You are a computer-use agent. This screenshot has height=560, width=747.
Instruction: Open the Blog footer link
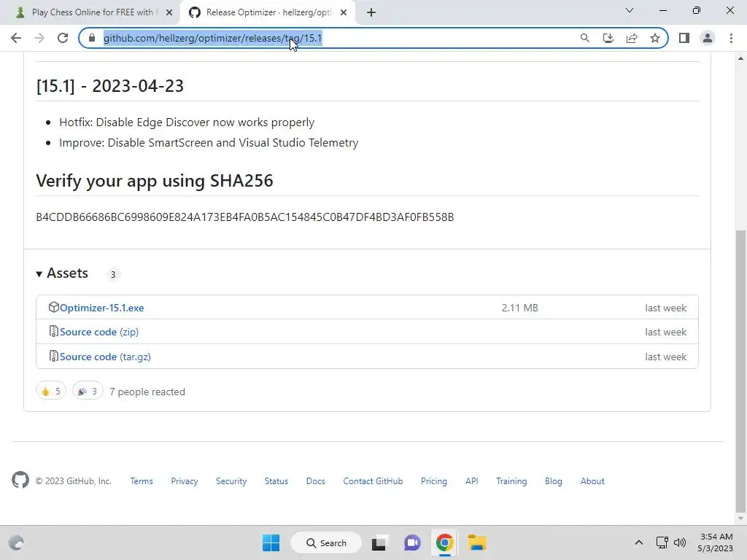(x=554, y=481)
